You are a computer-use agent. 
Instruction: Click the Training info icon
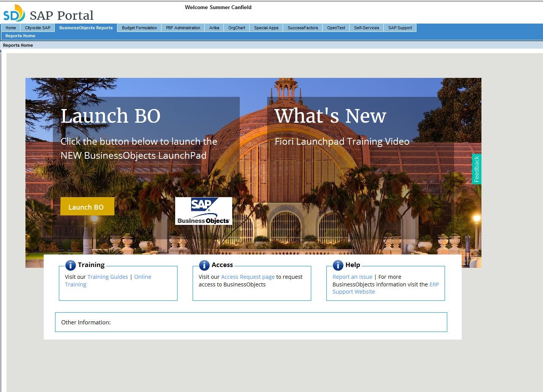pyautogui.click(x=70, y=265)
